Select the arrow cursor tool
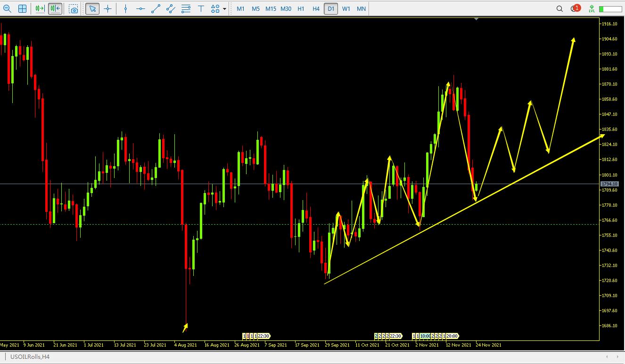The height and width of the screenshot is (364, 625). [92, 8]
